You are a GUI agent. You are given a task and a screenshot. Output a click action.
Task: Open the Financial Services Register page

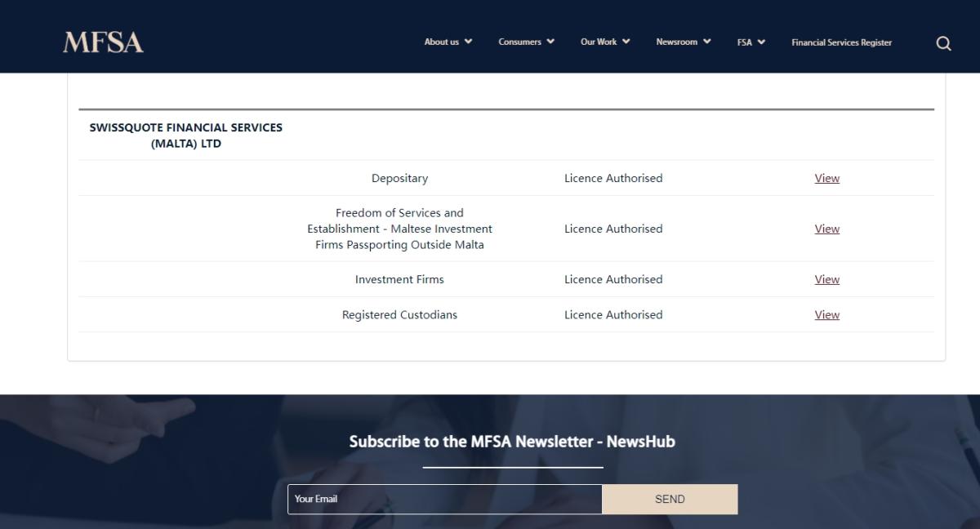[x=841, y=42]
